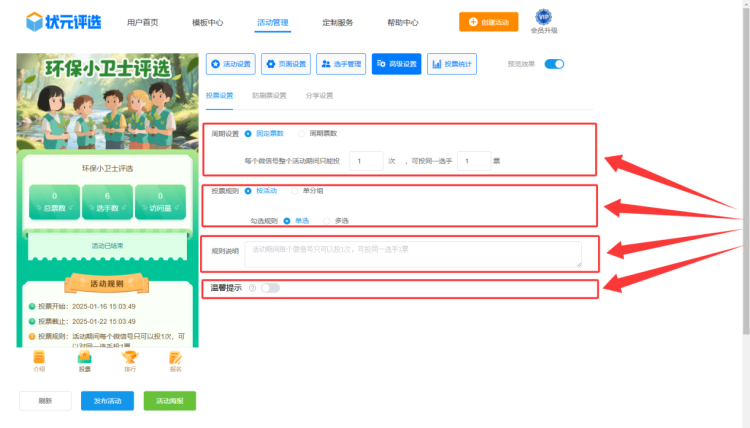Open 选手管理 settings button
This screenshot has height=428, width=750.
pos(341,64)
